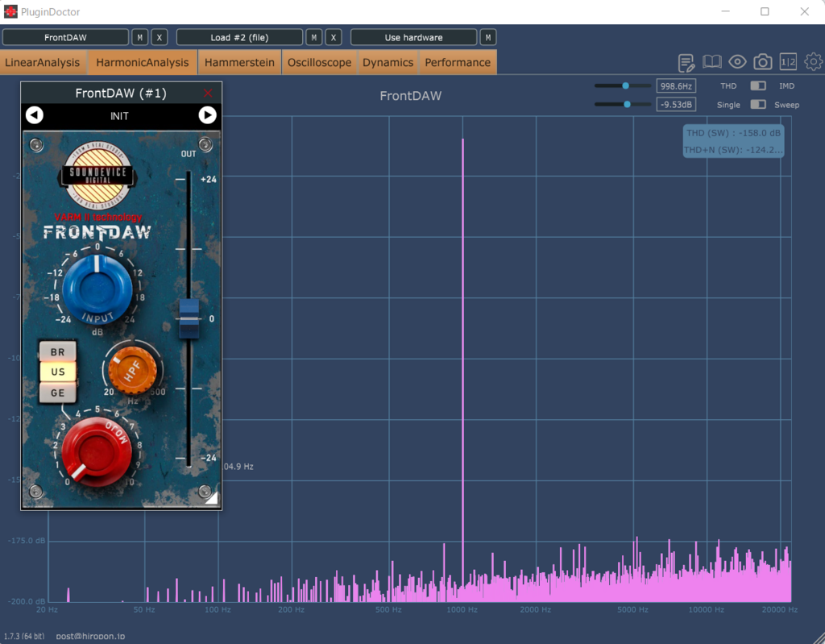Click the PluginDoctor app icon in title bar
825x644 pixels.
click(10, 11)
